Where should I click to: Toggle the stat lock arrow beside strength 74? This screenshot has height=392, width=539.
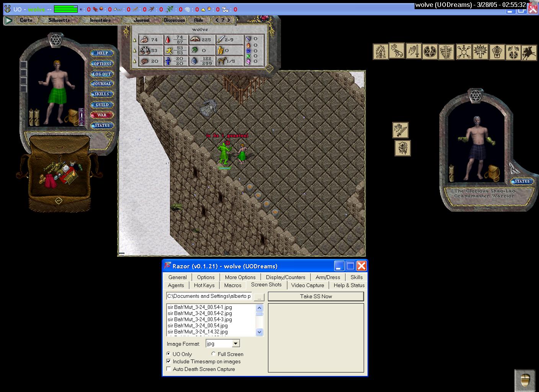(x=135, y=40)
